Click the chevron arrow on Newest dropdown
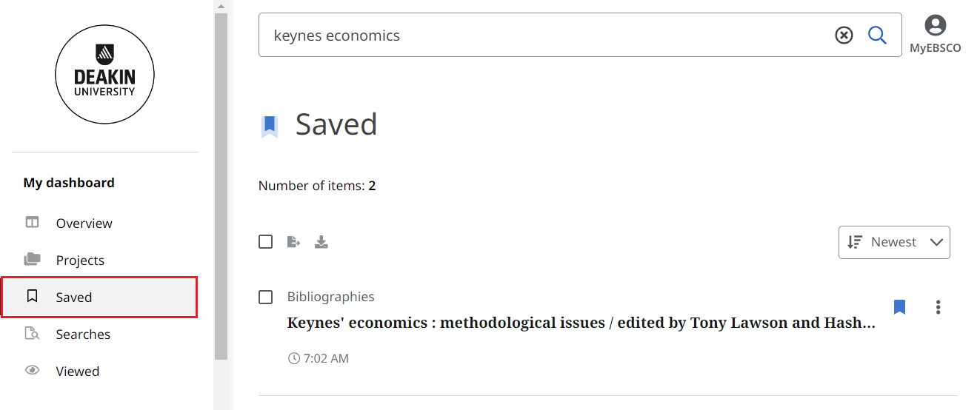The height and width of the screenshot is (410, 980). (x=936, y=242)
